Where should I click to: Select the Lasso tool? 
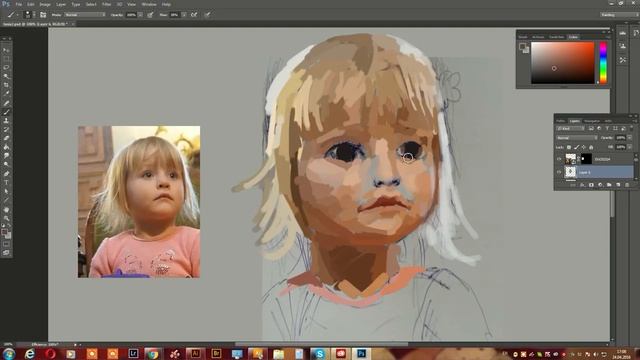tap(6, 67)
